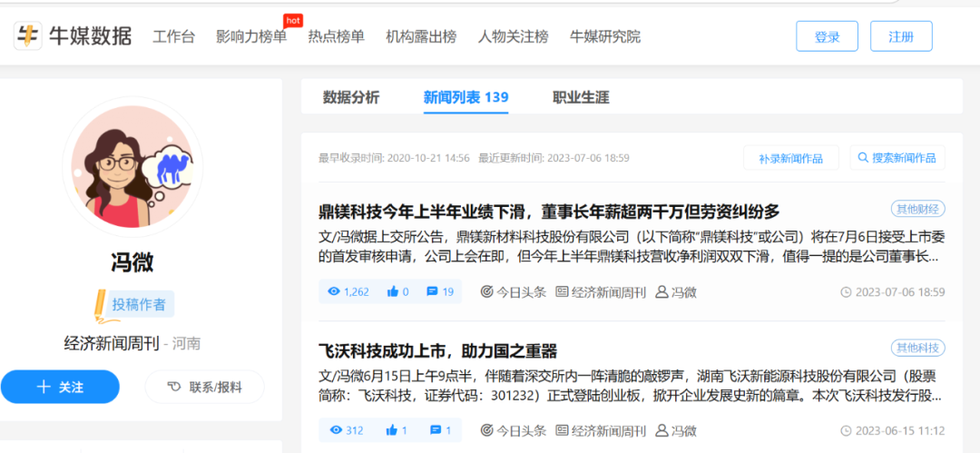Click the 补录新闻作品 button

click(x=790, y=158)
